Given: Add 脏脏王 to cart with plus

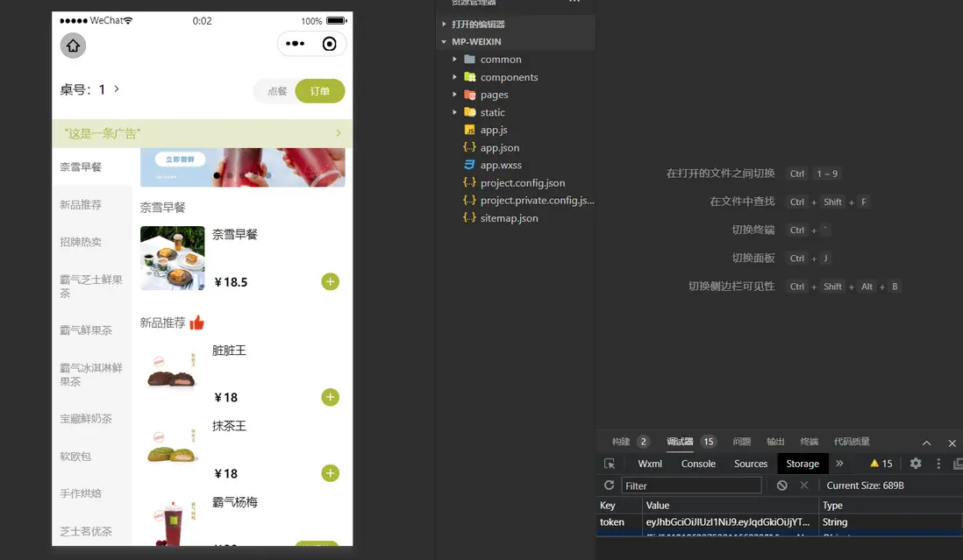Looking at the screenshot, I should pyautogui.click(x=331, y=397).
